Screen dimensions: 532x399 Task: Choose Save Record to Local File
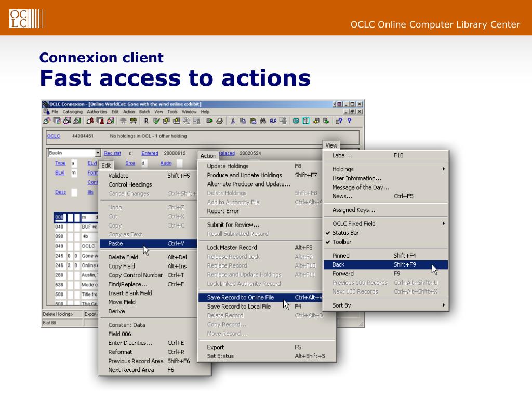(x=260, y=307)
